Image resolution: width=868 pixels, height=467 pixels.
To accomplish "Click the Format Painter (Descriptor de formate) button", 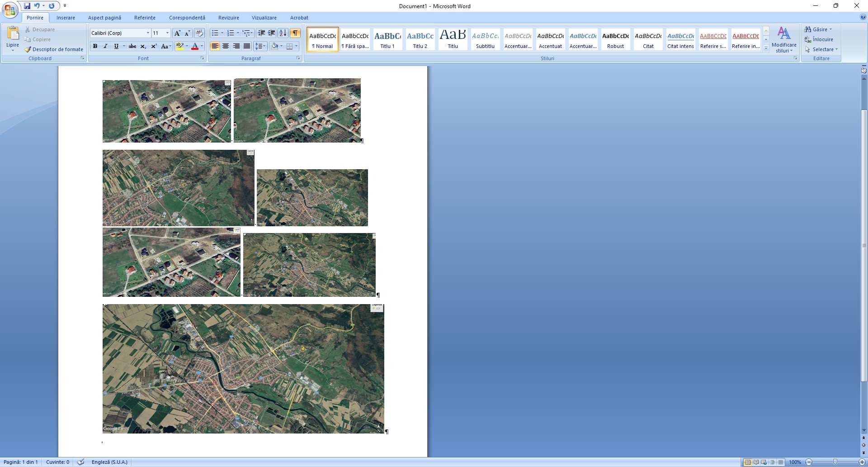I will tap(54, 49).
